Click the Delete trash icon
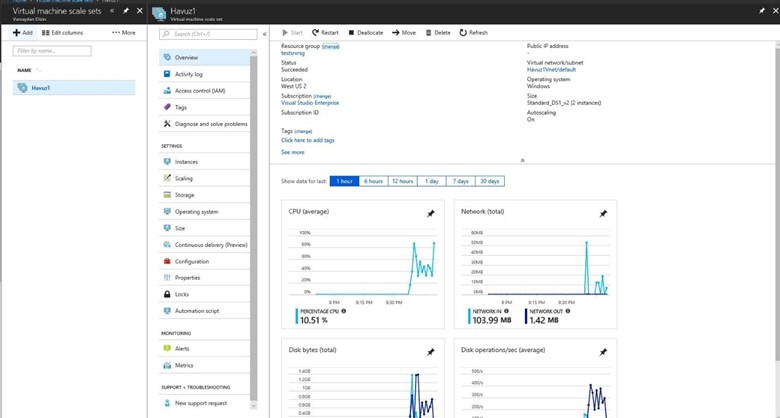The width and height of the screenshot is (780, 418). tap(428, 33)
